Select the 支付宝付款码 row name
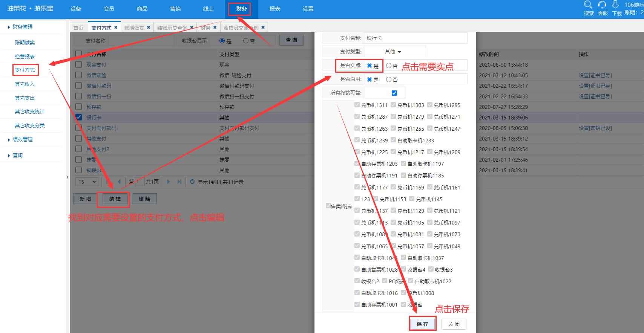 (x=101, y=128)
